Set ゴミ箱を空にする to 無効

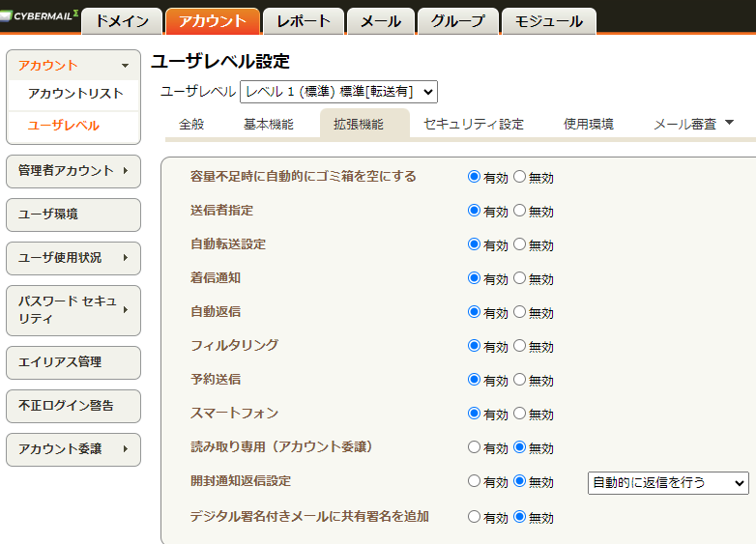(x=519, y=177)
